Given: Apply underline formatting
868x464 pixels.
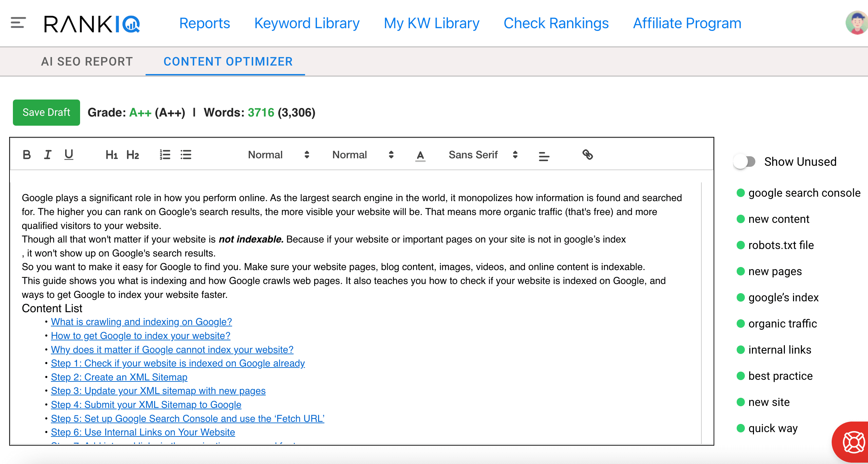Looking at the screenshot, I should click(69, 155).
